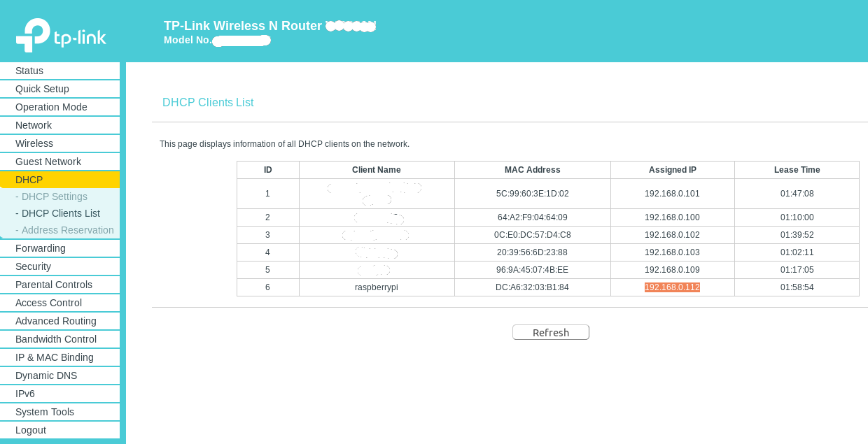Image resolution: width=868 pixels, height=444 pixels.
Task: Open the Status menu item
Action: point(59,71)
